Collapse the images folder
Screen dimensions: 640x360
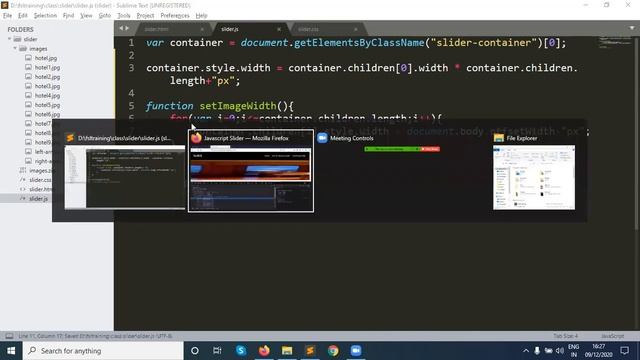point(15,48)
